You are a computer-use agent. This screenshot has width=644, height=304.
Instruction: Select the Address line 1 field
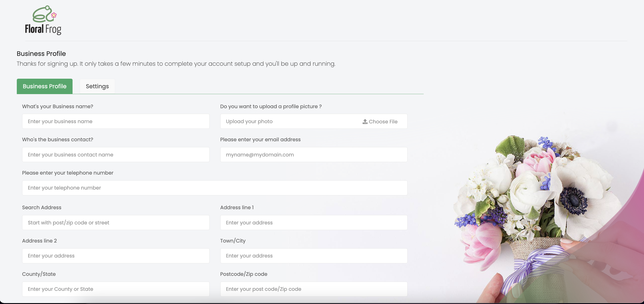tap(314, 222)
